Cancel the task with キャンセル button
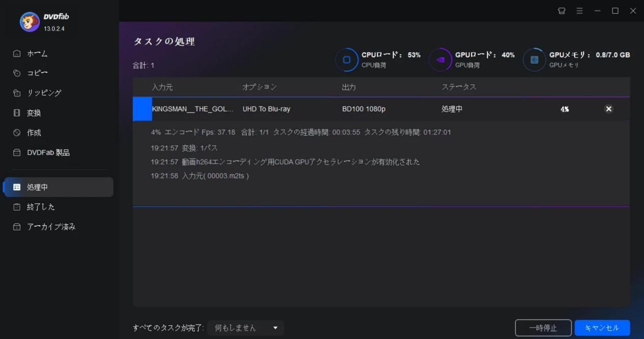This screenshot has height=339, width=644. (602, 328)
